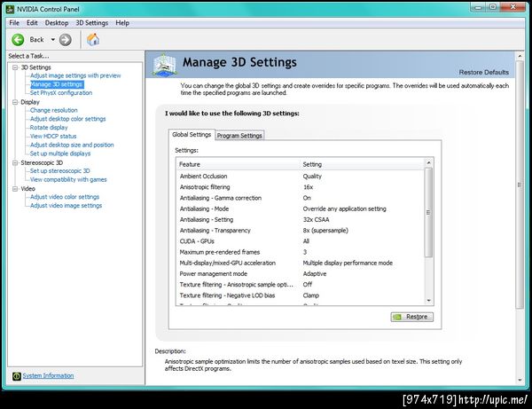Click the settings list scrollbar thumb

pyautogui.click(x=429, y=212)
